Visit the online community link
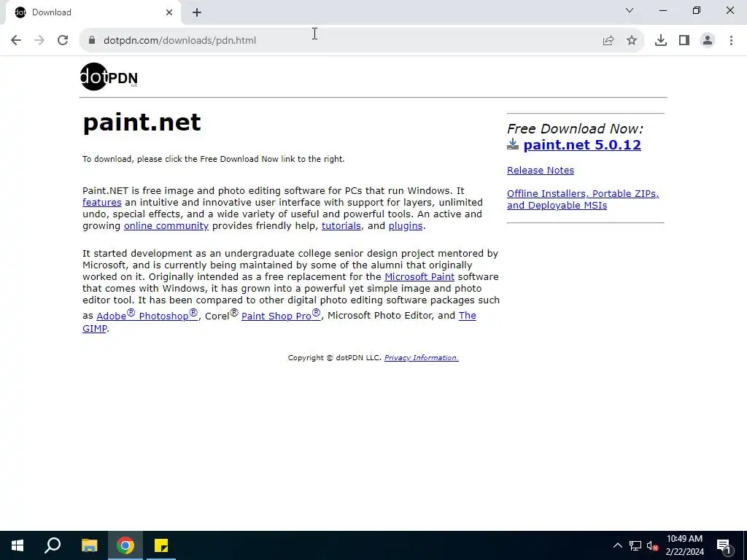Viewport: 747px width, 560px height. point(166,226)
